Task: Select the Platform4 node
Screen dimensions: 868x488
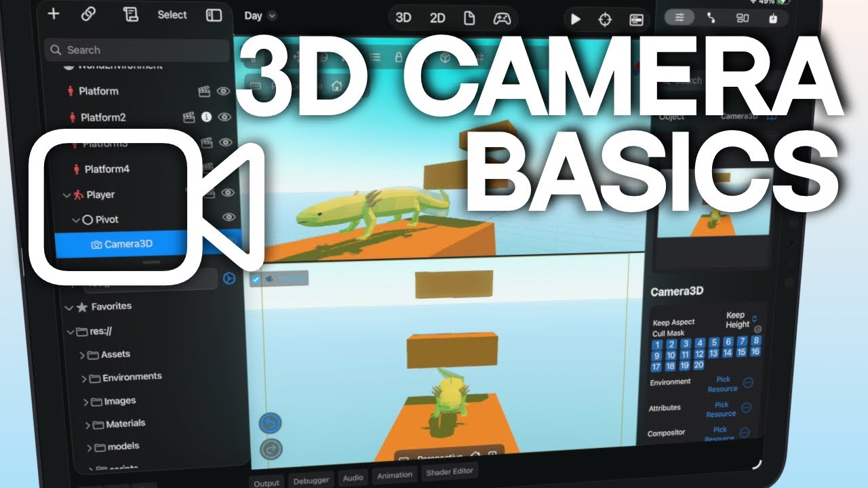Action: 106,169
